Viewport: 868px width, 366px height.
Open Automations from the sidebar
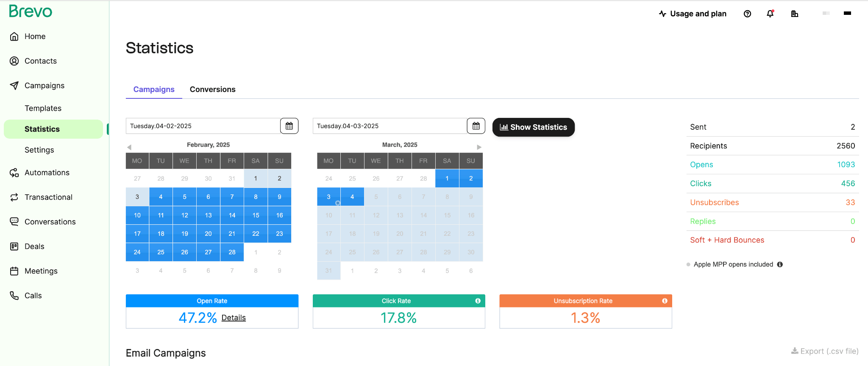[x=47, y=173]
